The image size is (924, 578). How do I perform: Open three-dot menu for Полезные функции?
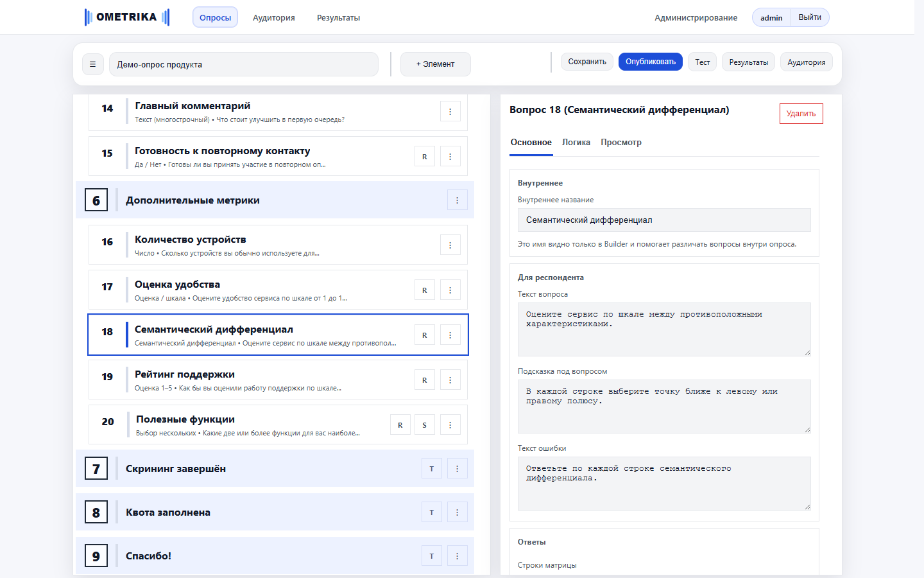pyautogui.click(x=450, y=425)
